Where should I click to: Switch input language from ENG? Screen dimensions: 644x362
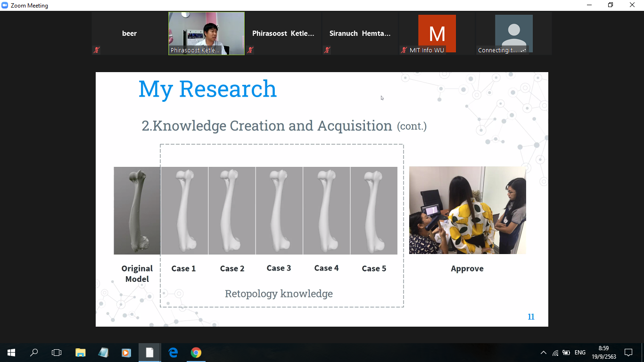pos(580,353)
